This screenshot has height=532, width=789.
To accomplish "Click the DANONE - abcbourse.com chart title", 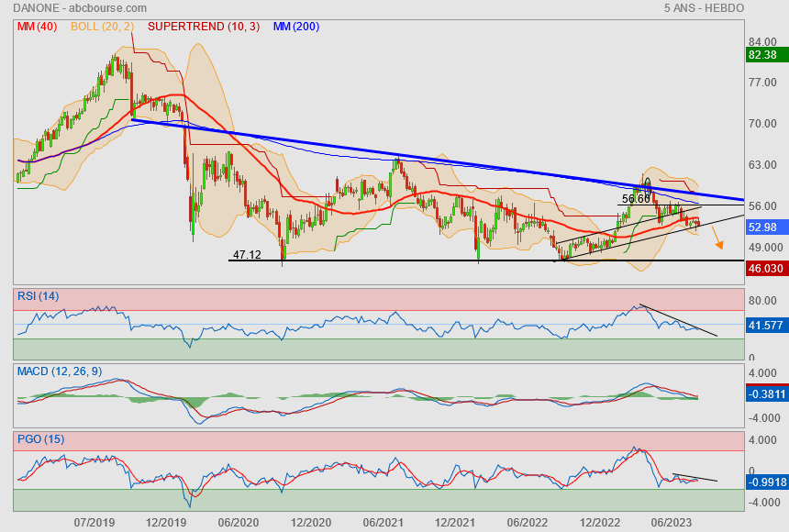I will click(x=80, y=8).
